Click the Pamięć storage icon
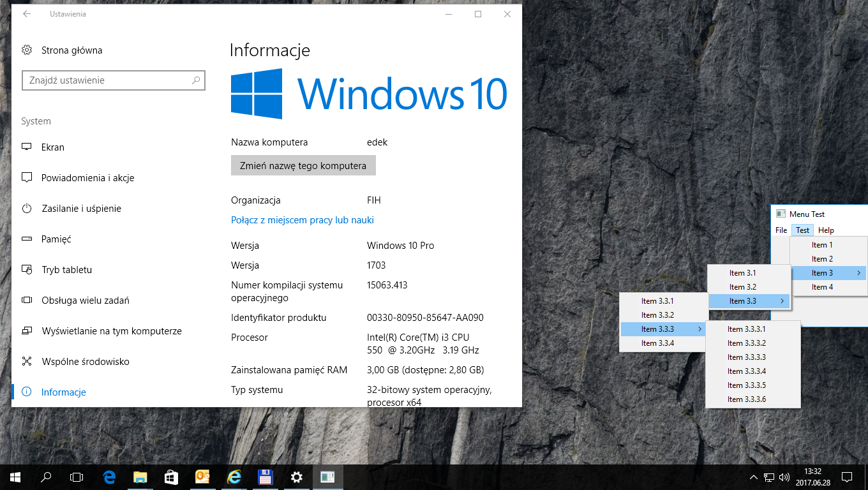868x490 pixels. coord(27,239)
